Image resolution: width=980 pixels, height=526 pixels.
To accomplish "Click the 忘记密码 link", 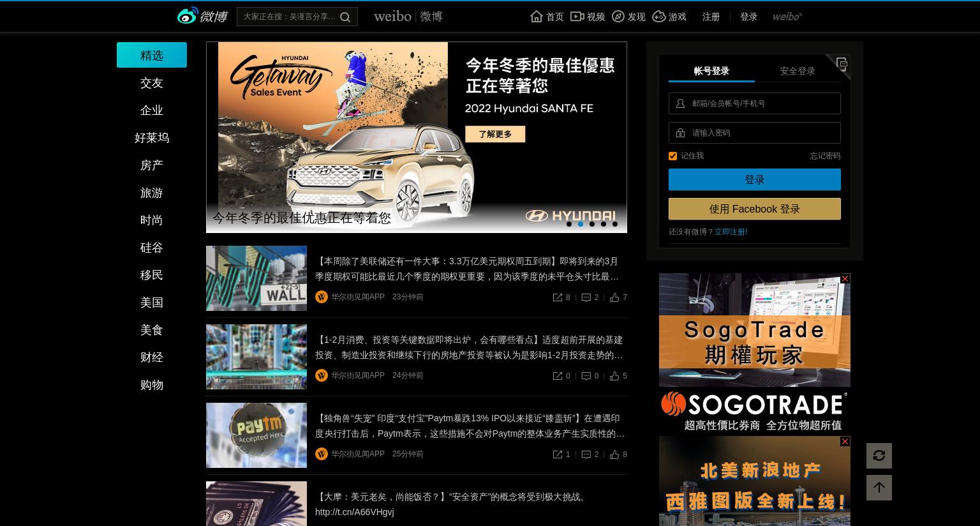I will point(825,156).
